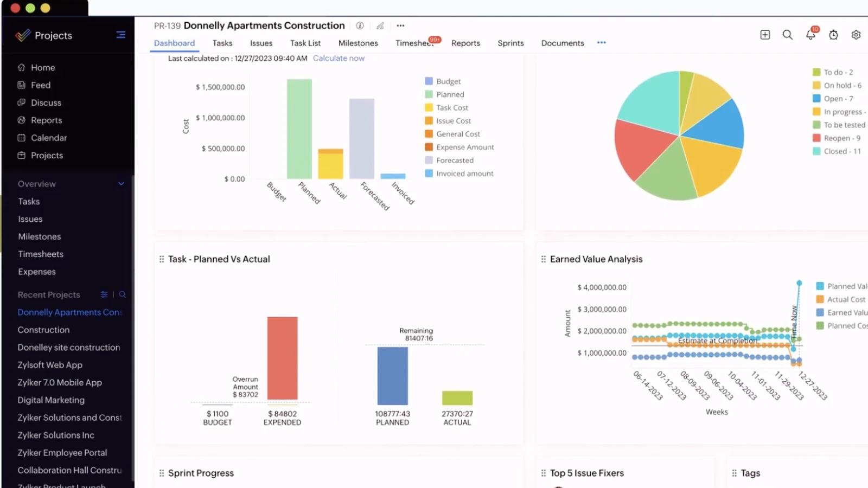
Task: Open the Tasks tab
Action: [222, 43]
